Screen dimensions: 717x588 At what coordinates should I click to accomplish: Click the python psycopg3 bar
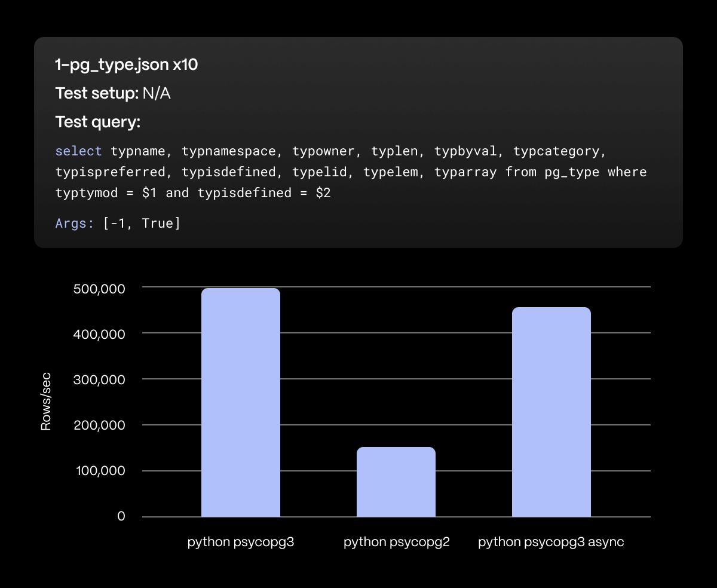point(241,402)
